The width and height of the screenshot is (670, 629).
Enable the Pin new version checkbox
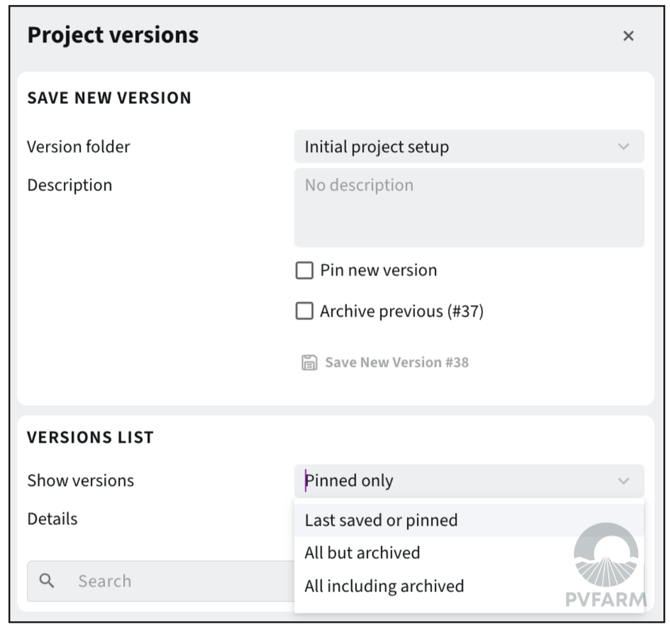tap(305, 270)
